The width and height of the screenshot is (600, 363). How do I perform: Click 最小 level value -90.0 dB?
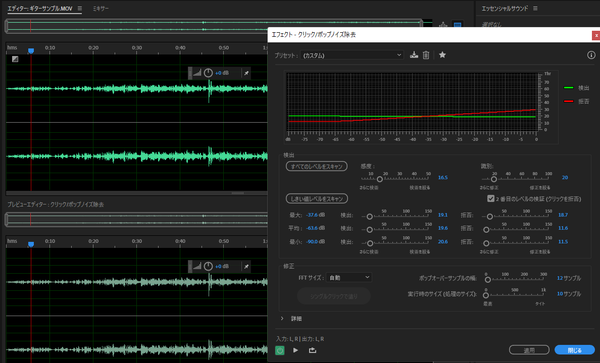point(316,242)
